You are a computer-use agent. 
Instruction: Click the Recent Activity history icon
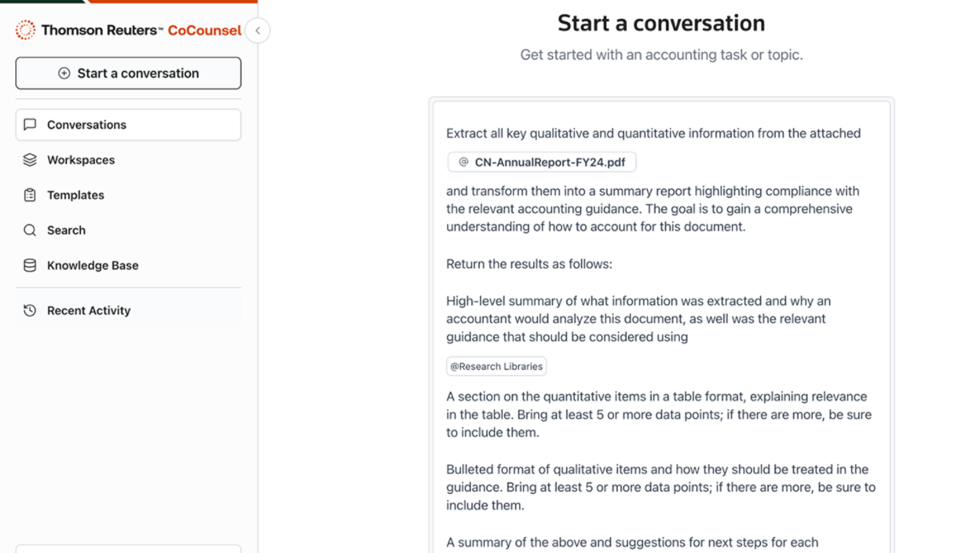pyautogui.click(x=30, y=310)
